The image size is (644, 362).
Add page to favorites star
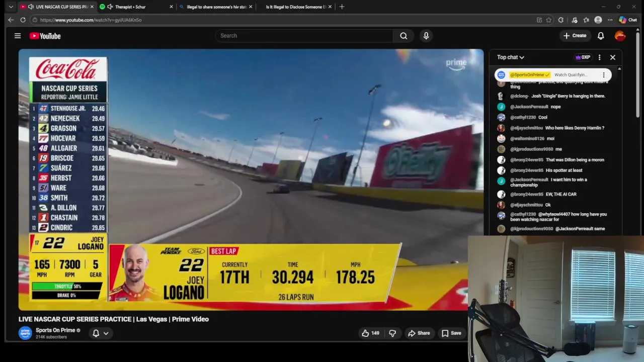(549, 20)
